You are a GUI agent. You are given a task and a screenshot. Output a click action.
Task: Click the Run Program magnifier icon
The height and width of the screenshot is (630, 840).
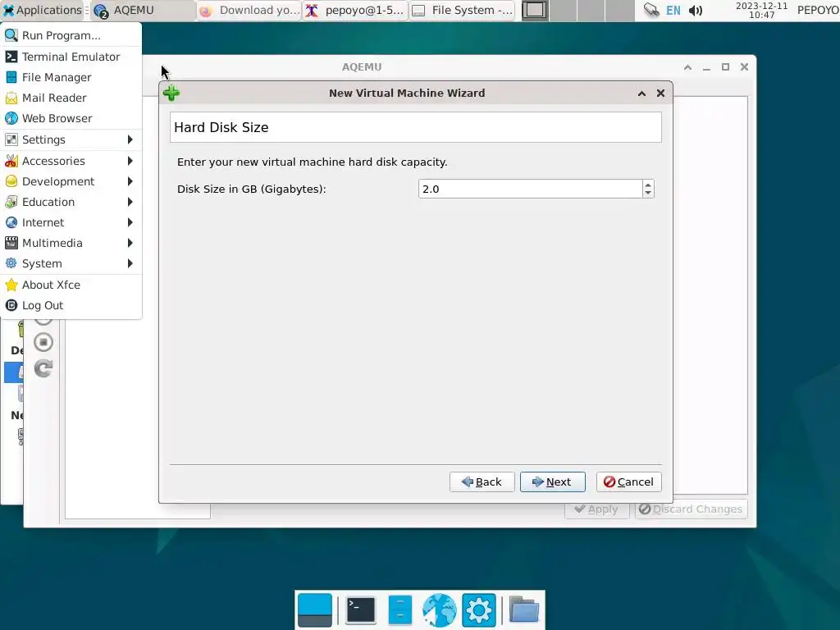(x=11, y=35)
